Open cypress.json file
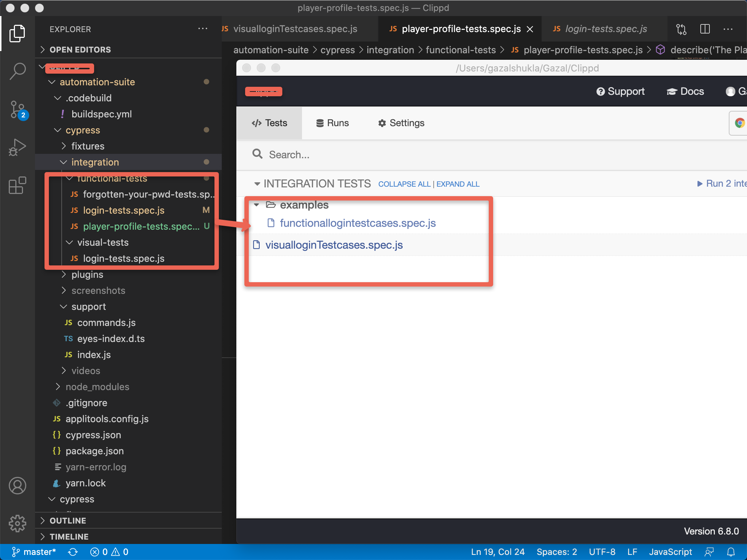This screenshot has height=560, width=747. (93, 435)
